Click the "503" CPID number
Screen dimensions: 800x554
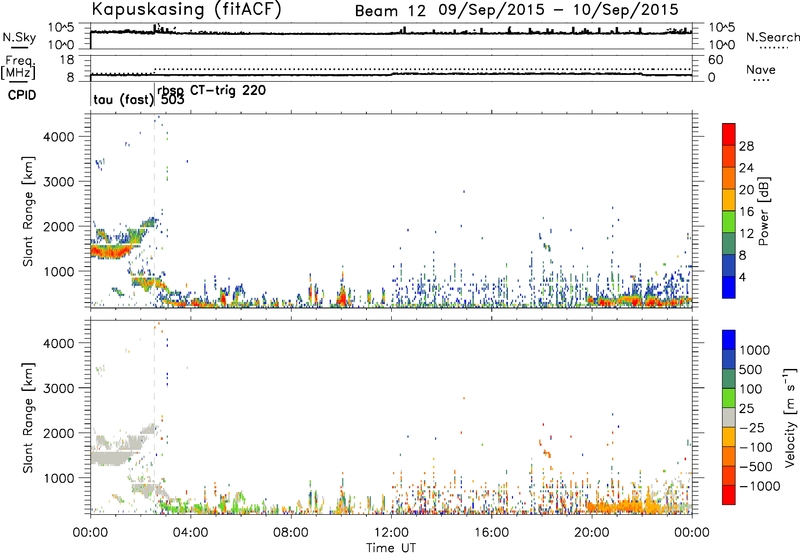(172, 99)
